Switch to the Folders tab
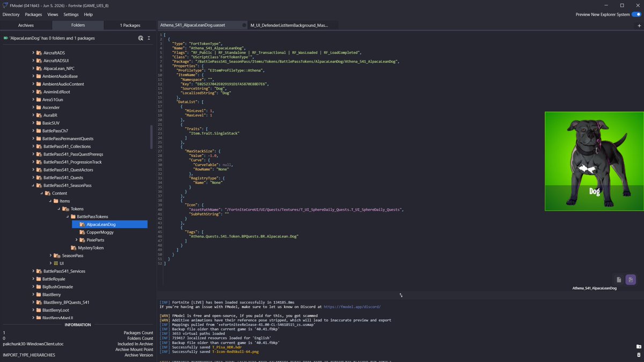Viewport: 644px width, 362px height. (78, 25)
